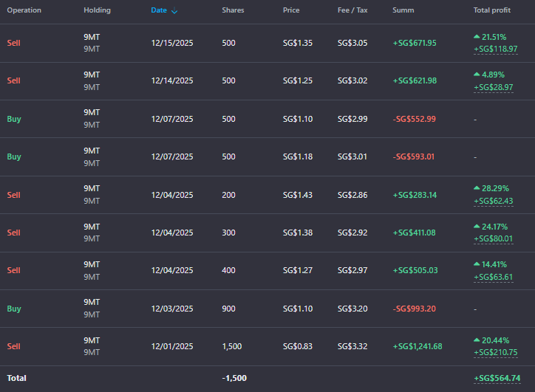Click the -SG$552.99 sum cell
Image resolution: width=535 pixels, height=392 pixels.
pyautogui.click(x=415, y=119)
